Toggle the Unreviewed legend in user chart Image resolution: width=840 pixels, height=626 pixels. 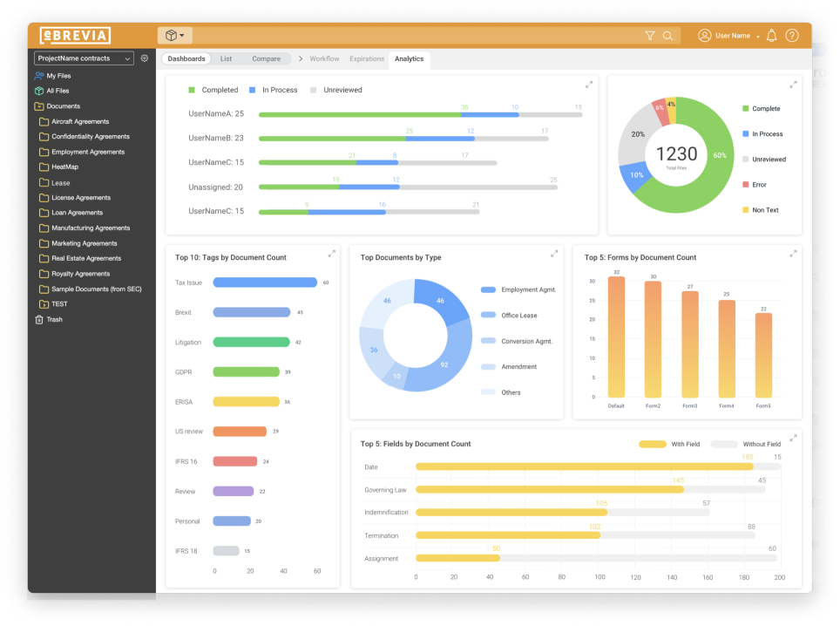tap(336, 90)
